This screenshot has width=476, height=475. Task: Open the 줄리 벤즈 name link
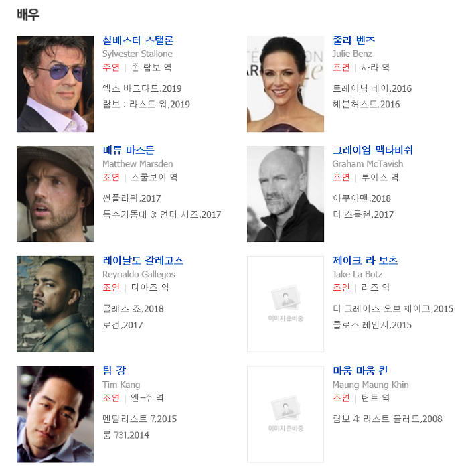pyautogui.click(x=354, y=40)
